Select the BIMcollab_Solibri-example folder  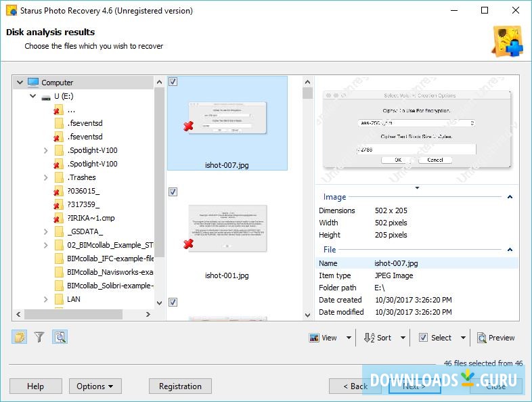(110, 286)
